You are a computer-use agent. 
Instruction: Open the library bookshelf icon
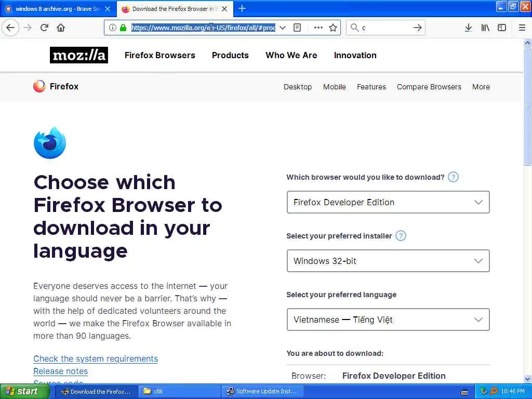[485, 28]
